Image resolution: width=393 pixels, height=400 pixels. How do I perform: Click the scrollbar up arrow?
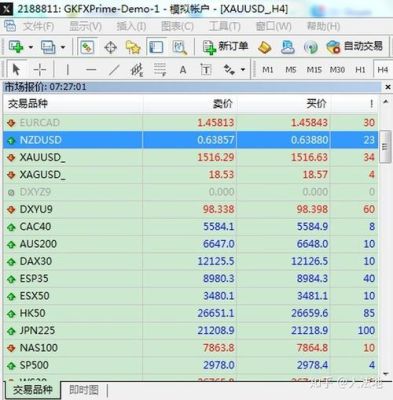click(x=386, y=102)
